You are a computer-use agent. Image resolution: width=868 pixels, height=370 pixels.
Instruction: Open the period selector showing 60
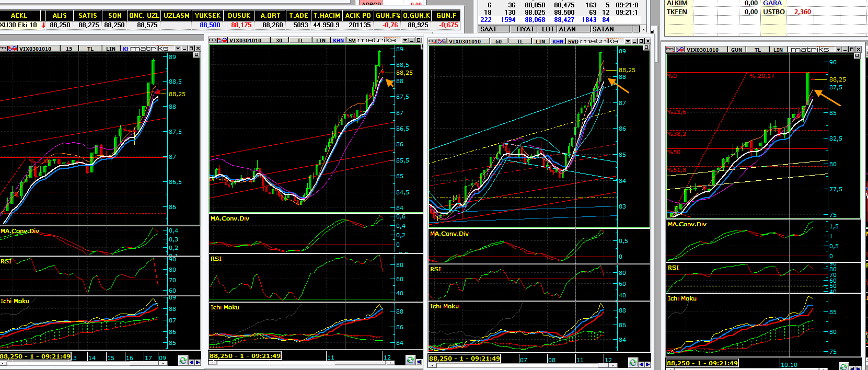click(498, 41)
